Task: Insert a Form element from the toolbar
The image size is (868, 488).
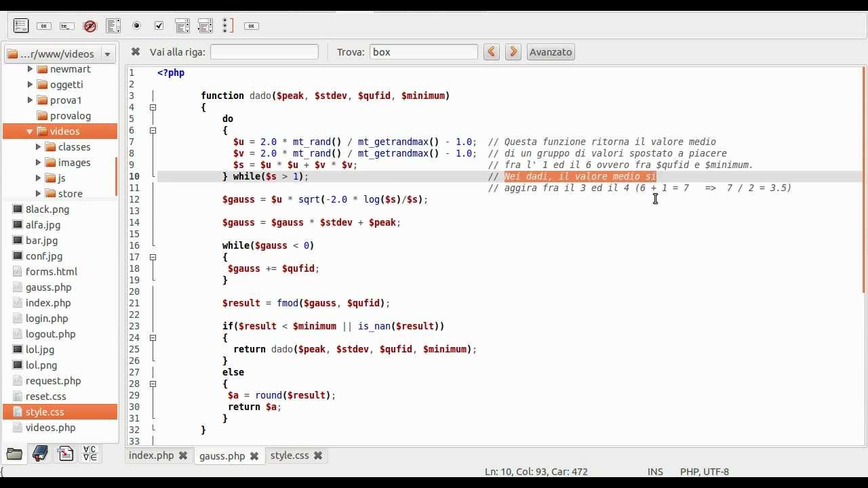Action: pos(21,26)
